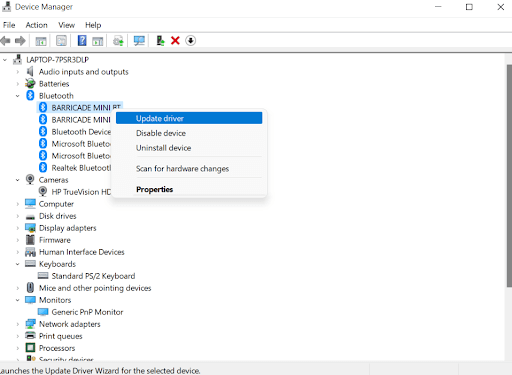Expand the Disk drives category
512x375 pixels.
(x=18, y=216)
